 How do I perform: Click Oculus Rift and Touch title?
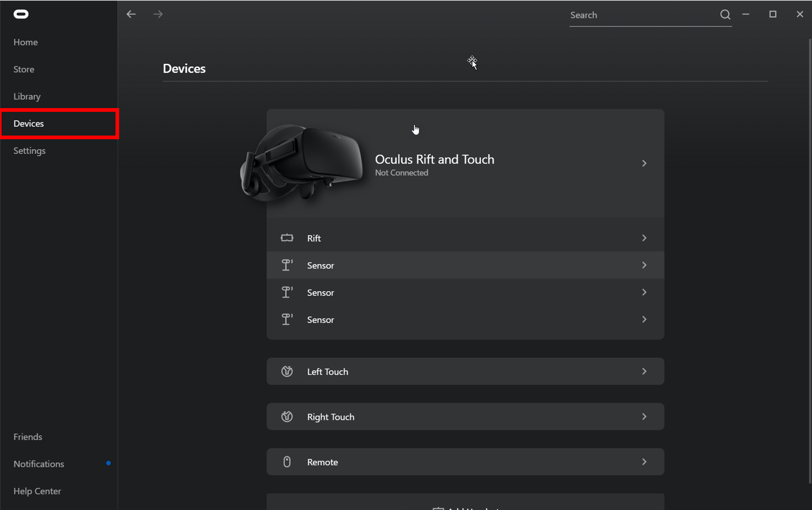click(434, 159)
